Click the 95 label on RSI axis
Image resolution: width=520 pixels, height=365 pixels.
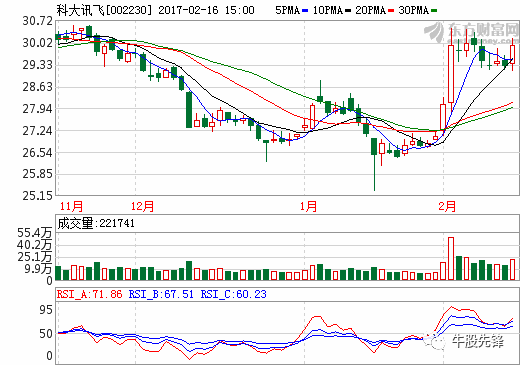[x=46, y=310]
